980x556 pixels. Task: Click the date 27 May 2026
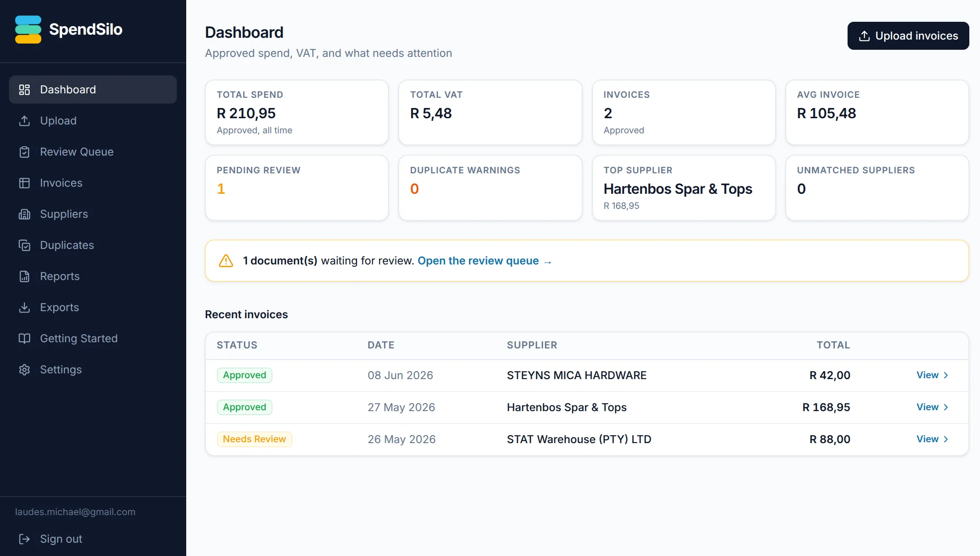tap(401, 407)
